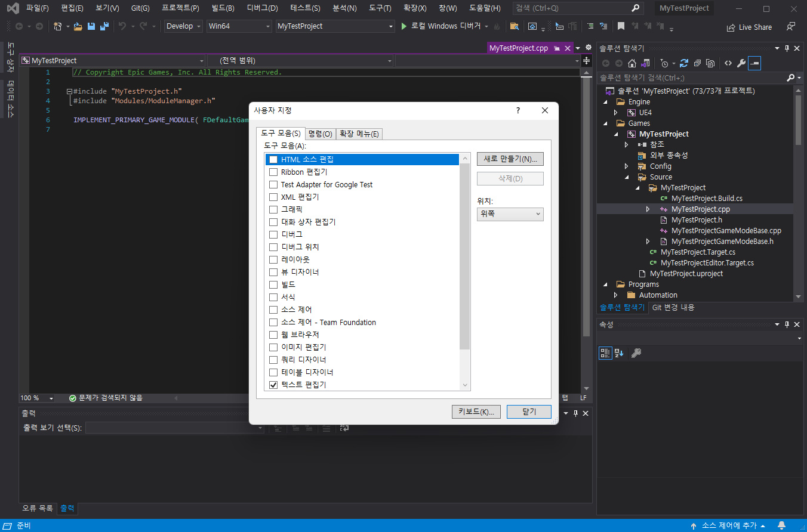
Task: Click 소스 제어에 추가 in status bar
Action: point(728,525)
